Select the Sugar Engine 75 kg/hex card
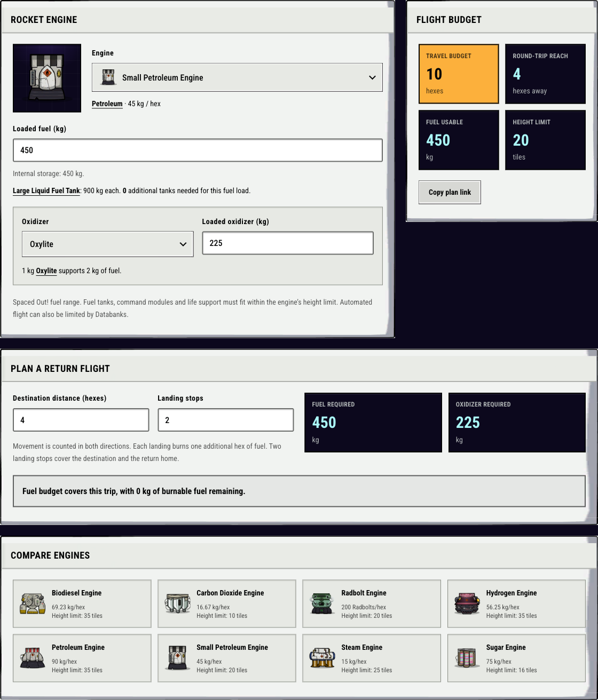Screen dimensions: 598x700 click(x=517, y=658)
